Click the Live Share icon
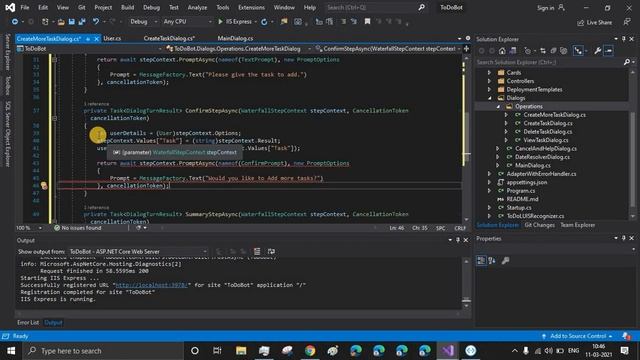Screen dimensions: 640x360 pos(581,22)
